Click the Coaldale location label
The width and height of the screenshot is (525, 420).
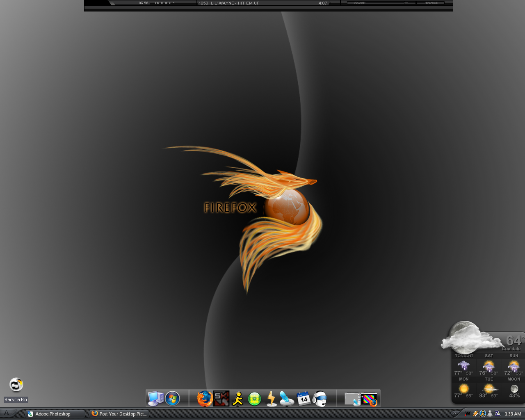click(511, 349)
